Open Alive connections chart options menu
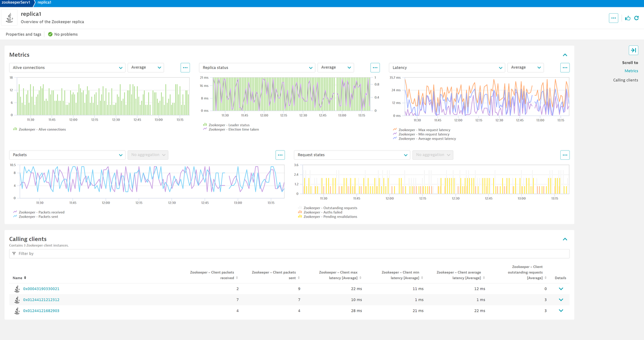This screenshot has height=340, width=644. [x=185, y=68]
